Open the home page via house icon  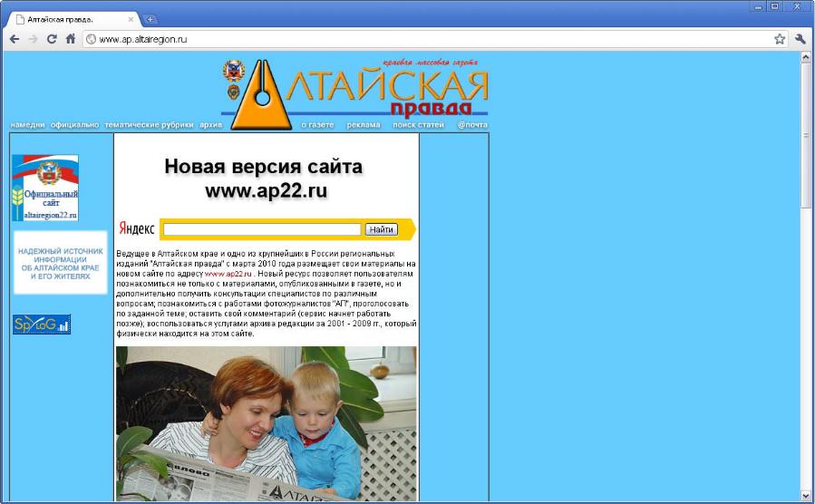[71, 39]
